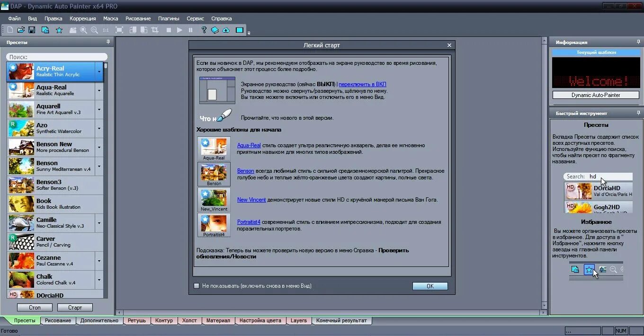Viewport: 644px width, 336px height.
Task: Click the stacked images batch icon
Action: 45,30
